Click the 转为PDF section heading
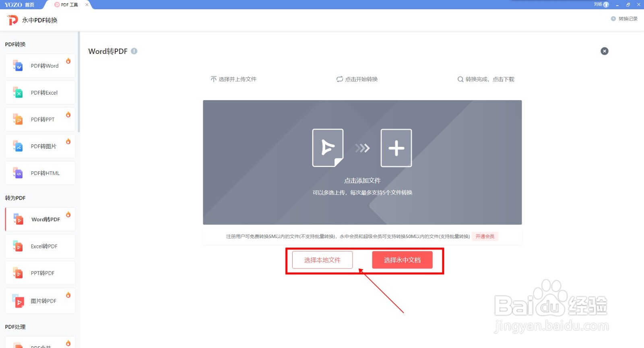Viewport: 644px width, 348px height. [15, 198]
